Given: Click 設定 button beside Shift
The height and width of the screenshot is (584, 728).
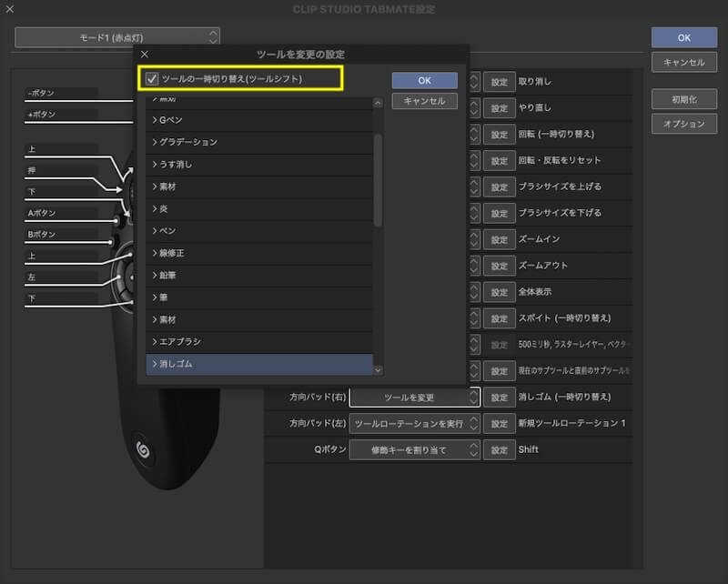Looking at the screenshot, I should 499,450.
